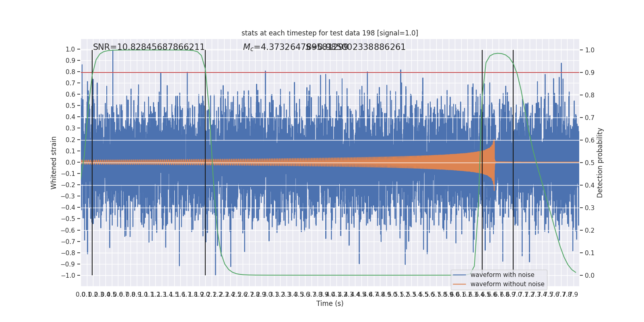The height and width of the screenshot is (322, 644).
Task: Click tick 0.0 on the Whitened strain axis
Action: coord(70,163)
